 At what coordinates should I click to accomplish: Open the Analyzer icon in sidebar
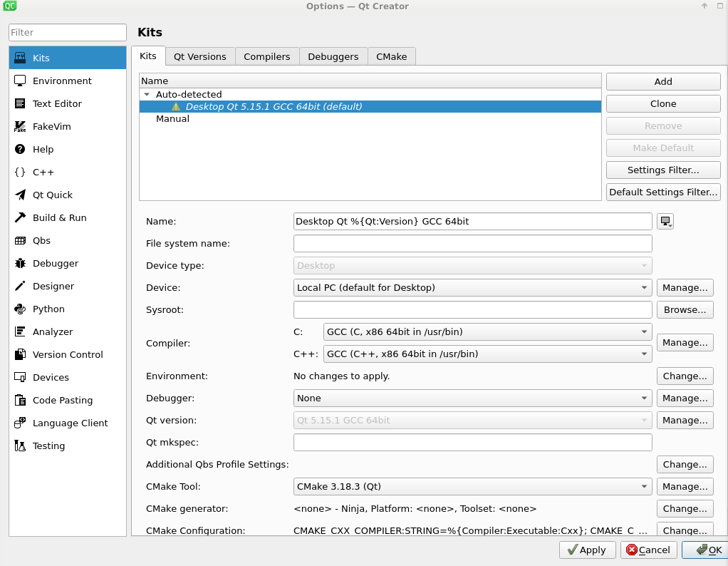20,331
